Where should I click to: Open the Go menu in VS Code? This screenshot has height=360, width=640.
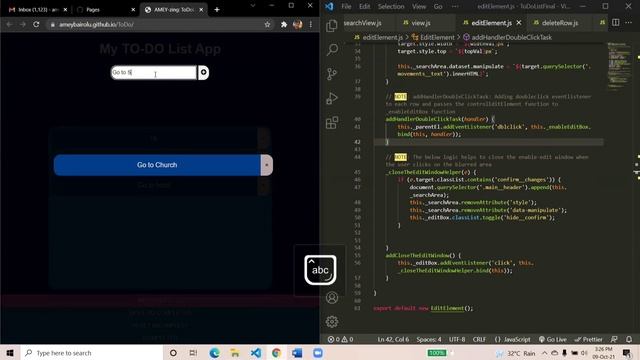click(x=438, y=6)
